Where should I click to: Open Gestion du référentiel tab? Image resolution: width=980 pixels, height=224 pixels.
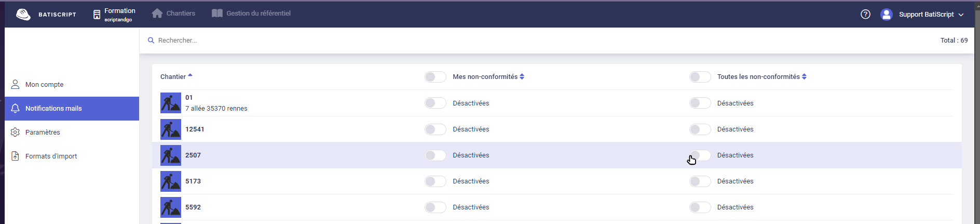point(251,14)
